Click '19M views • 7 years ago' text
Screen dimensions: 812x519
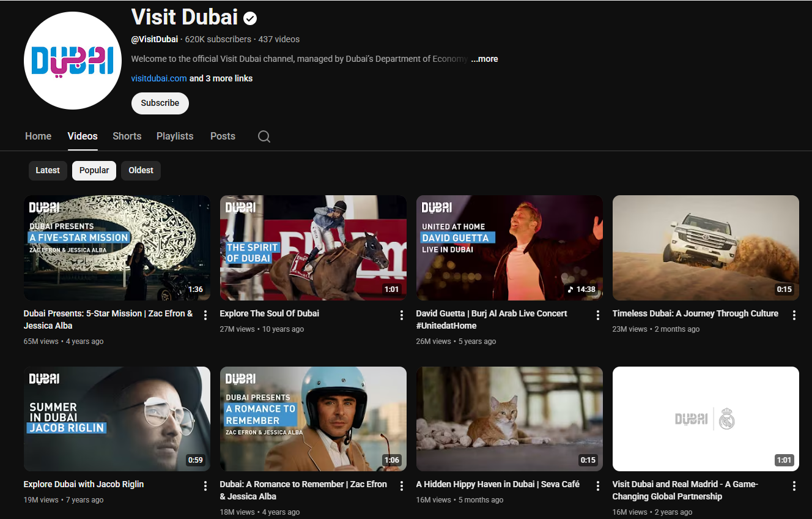[x=64, y=500]
